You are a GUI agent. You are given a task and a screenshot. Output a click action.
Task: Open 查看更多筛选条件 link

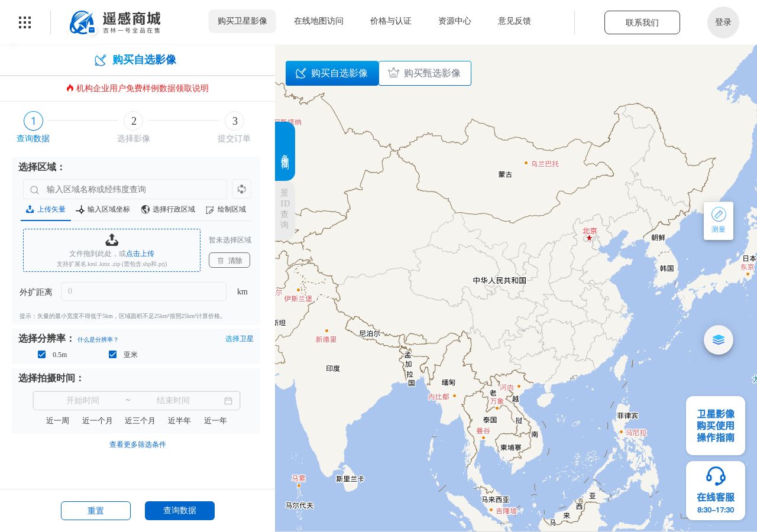138,445
